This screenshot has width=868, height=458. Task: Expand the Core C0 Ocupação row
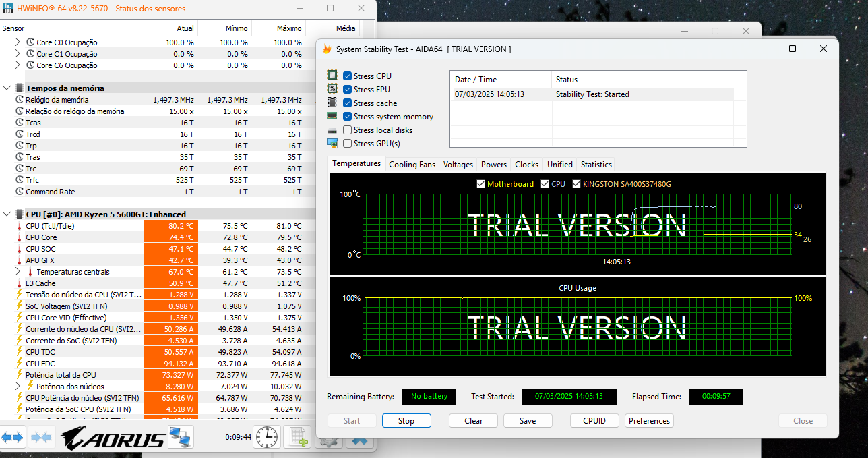(x=18, y=42)
